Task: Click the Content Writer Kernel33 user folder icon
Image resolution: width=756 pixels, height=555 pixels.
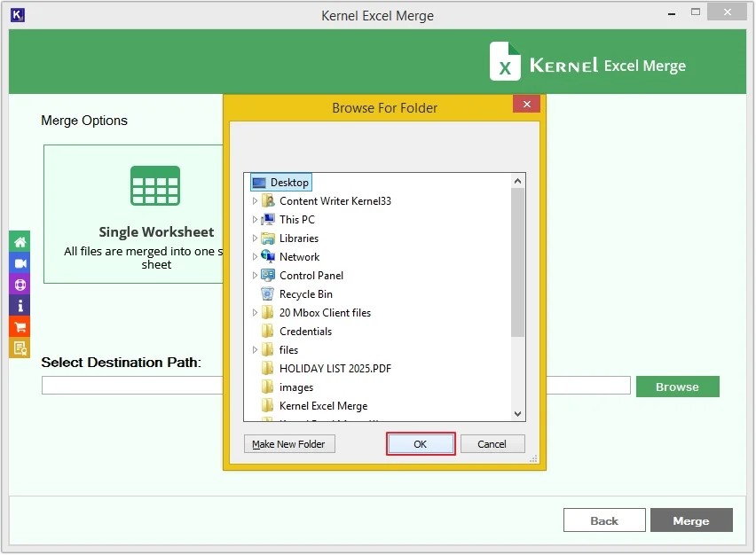Action: 268,201
